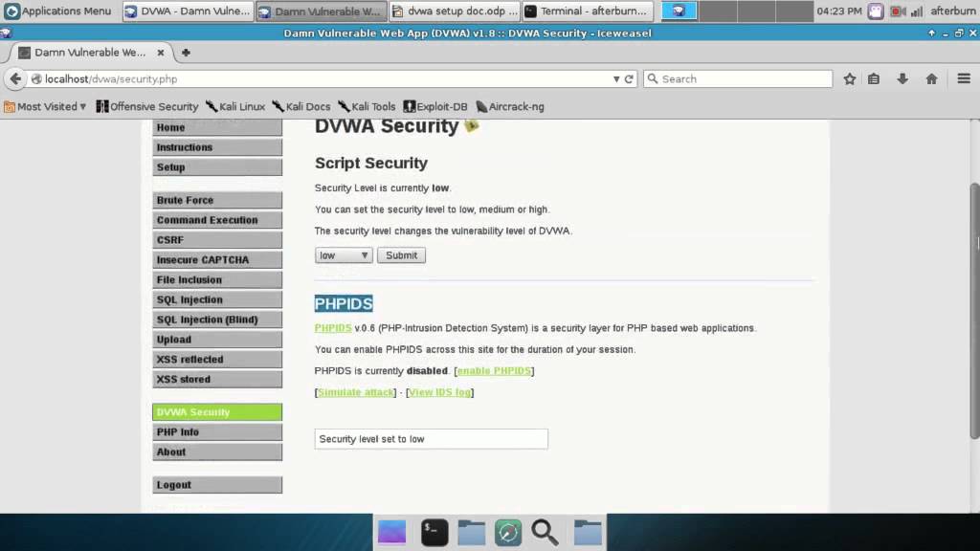Open the Exploit-DB bookmark
This screenshot has width=980, height=551.
[x=435, y=107]
